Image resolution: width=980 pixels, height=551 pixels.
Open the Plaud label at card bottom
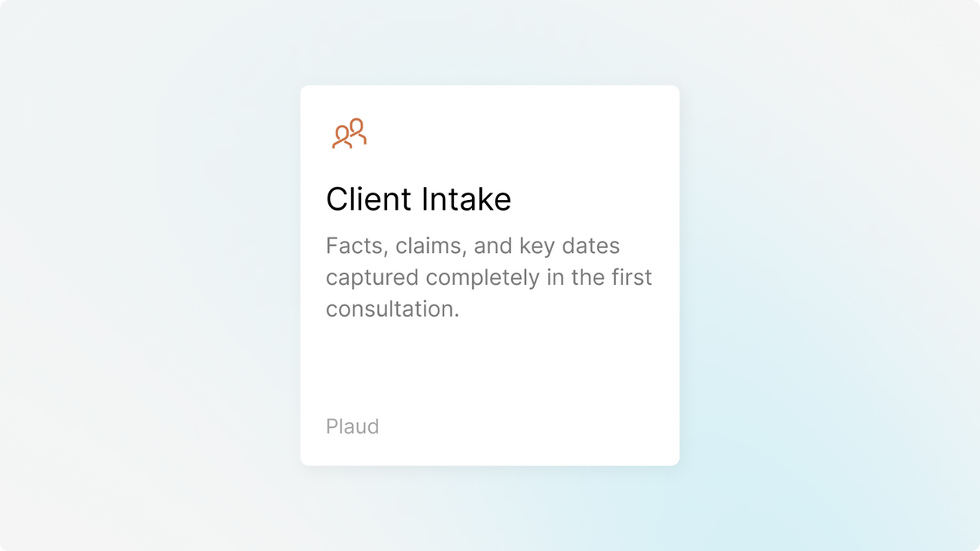(352, 426)
